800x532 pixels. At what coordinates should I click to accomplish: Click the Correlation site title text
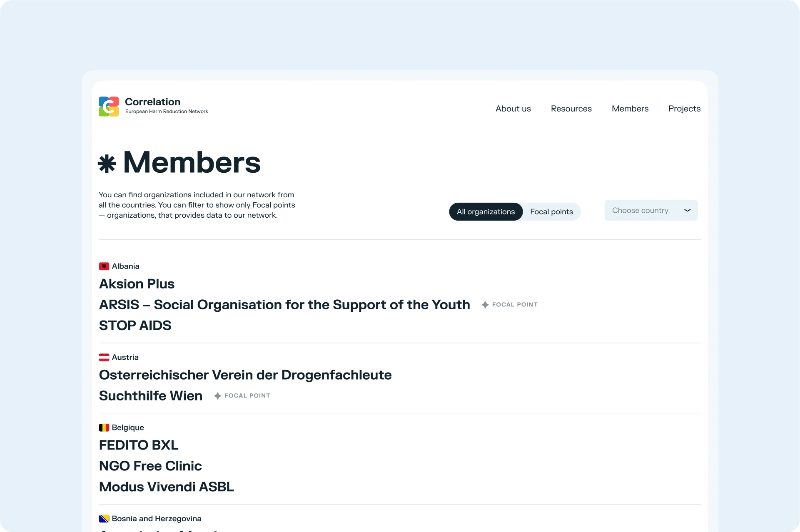point(152,102)
